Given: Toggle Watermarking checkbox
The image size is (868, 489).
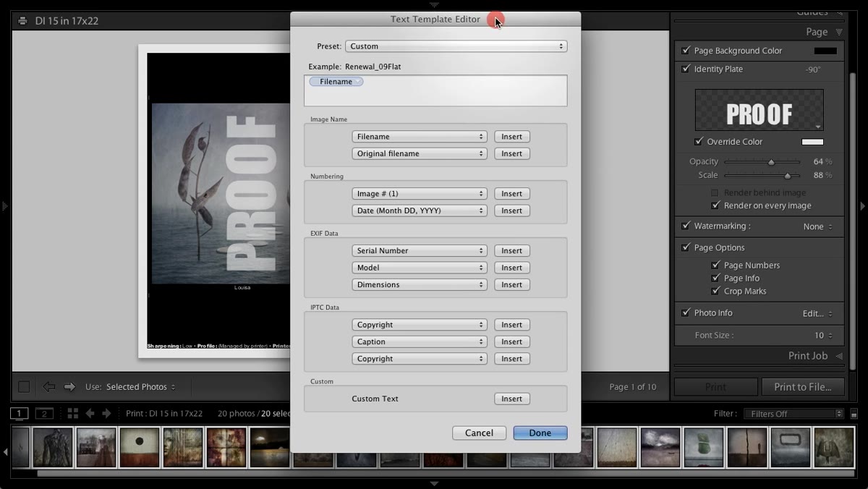Looking at the screenshot, I should pyautogui.click(x=686, y=226).
